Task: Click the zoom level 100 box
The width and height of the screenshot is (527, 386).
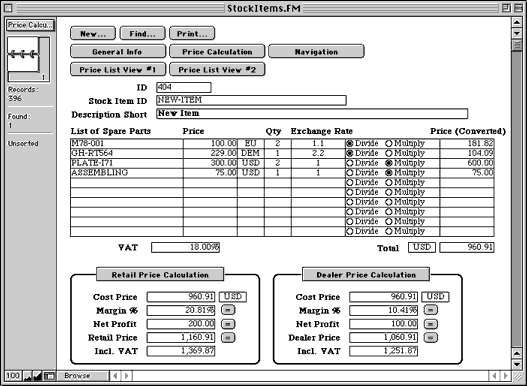Action: [13, 376]
